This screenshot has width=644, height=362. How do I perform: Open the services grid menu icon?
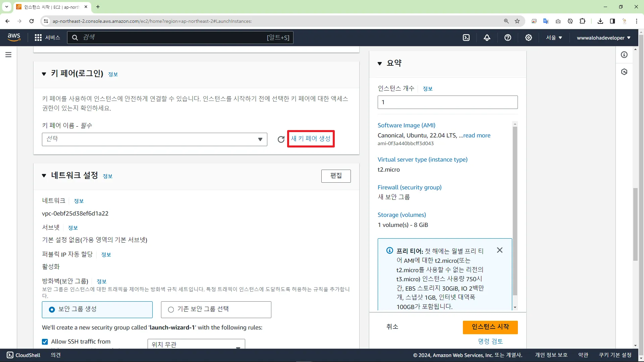[38, 38]
